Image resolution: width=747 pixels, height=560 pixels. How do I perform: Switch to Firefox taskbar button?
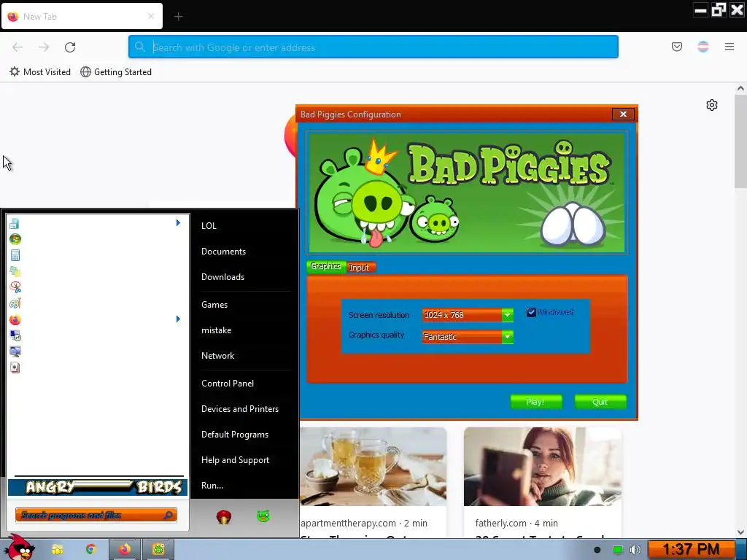[125, 550]
